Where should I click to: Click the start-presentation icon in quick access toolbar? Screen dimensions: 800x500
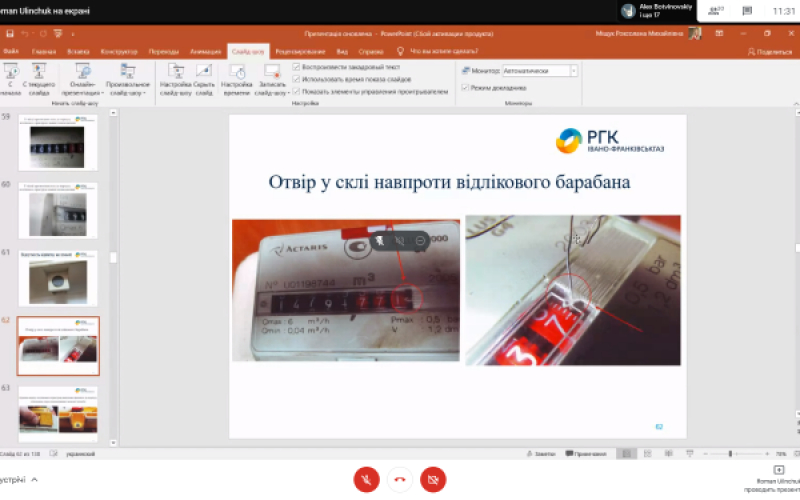(x=58, y=34)
